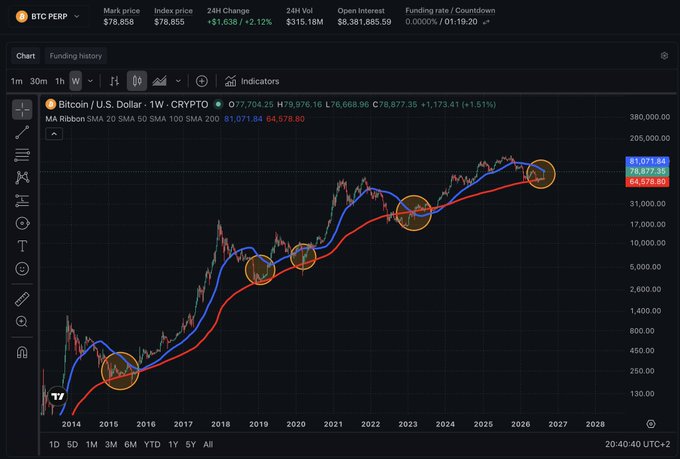Add a compare symbol with plus icon

202,81
